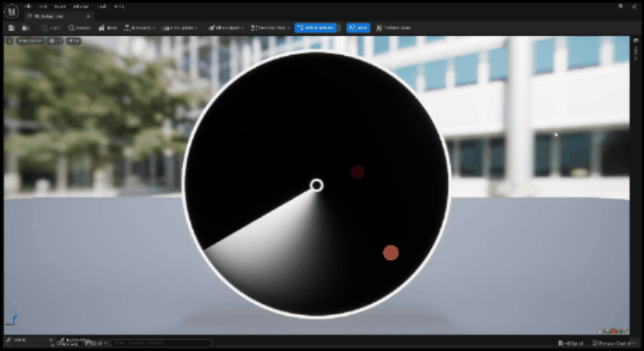644x351 pixels.
Task: Click the Revision Control status button
Action: (x=612, y=342)
